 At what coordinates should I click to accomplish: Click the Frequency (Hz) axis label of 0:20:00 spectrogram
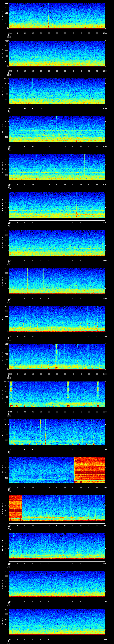(x=3, y=243)
